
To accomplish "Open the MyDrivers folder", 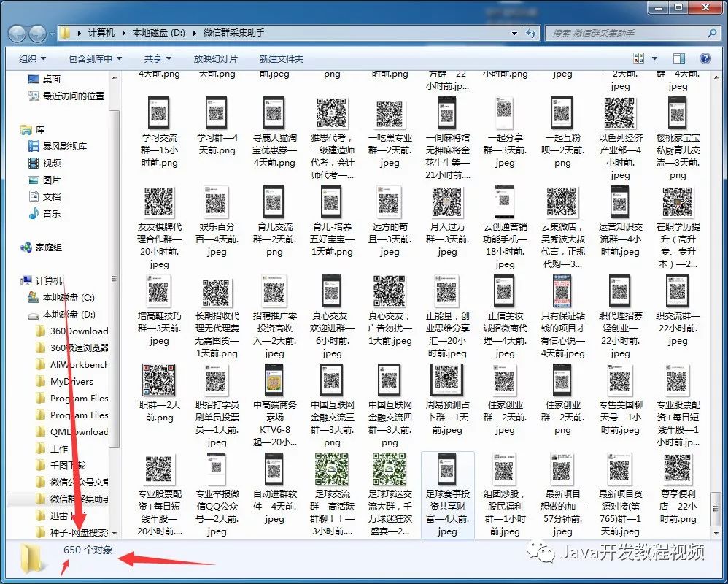I will click(x=64, y=382).
